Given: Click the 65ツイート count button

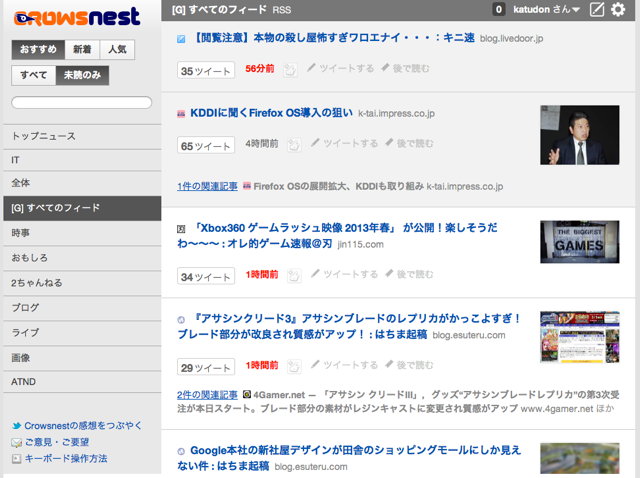Looking at the screenshot, I should [206, 145].
